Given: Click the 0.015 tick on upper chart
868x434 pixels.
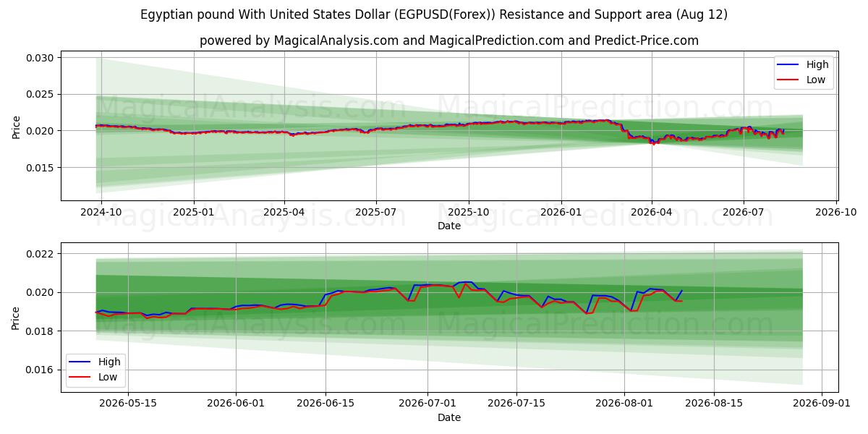Looking at the screenshot, I should (x=41, y=168).
